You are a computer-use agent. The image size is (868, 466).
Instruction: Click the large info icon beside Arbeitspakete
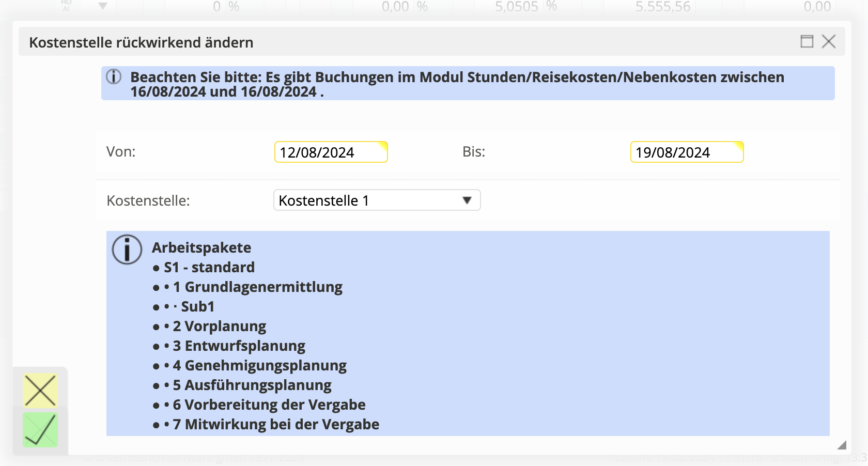127,250
